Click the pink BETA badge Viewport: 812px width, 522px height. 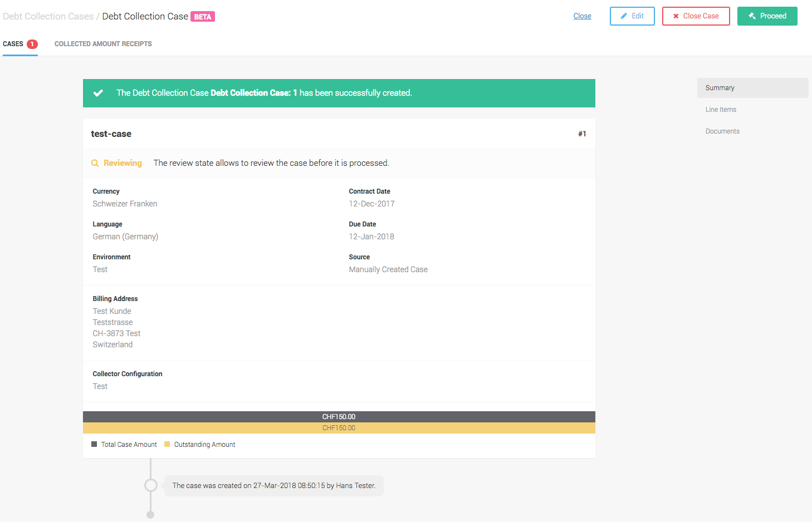(203, 17)
